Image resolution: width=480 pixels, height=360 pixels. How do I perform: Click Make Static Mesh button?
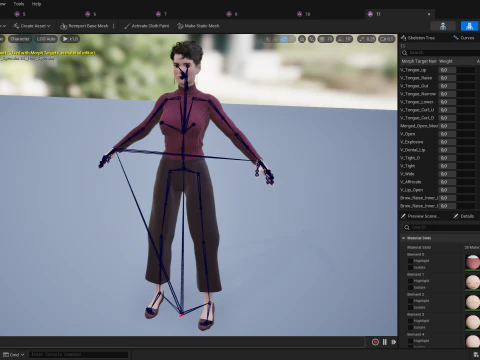(198, 26)
